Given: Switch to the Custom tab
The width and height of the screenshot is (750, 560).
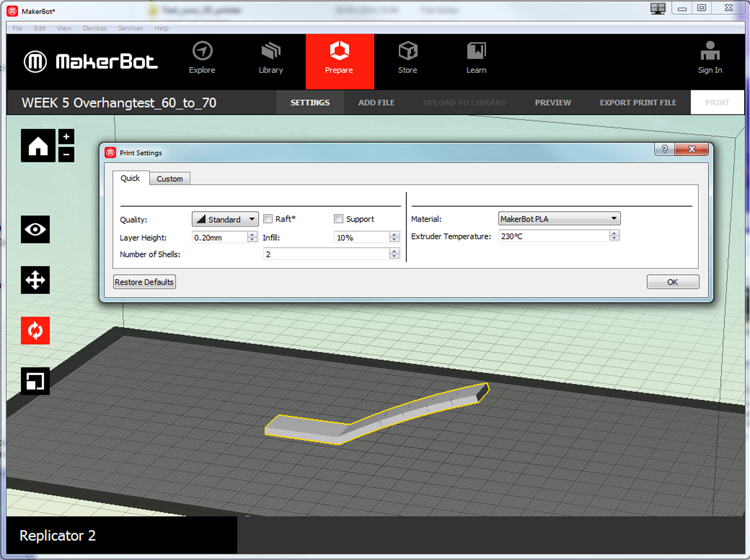Looking at the screenshot, I should [170, 179].
